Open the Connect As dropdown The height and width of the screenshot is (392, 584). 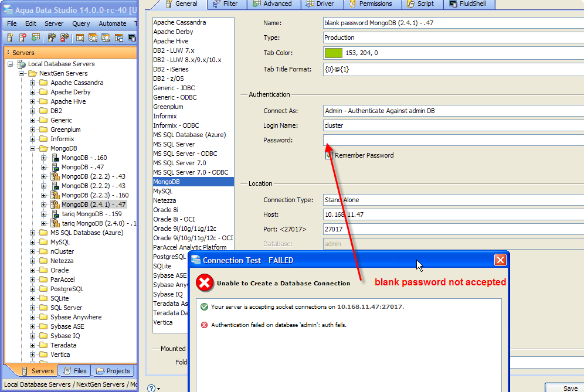pyautogui.click(x=453, y=111)
